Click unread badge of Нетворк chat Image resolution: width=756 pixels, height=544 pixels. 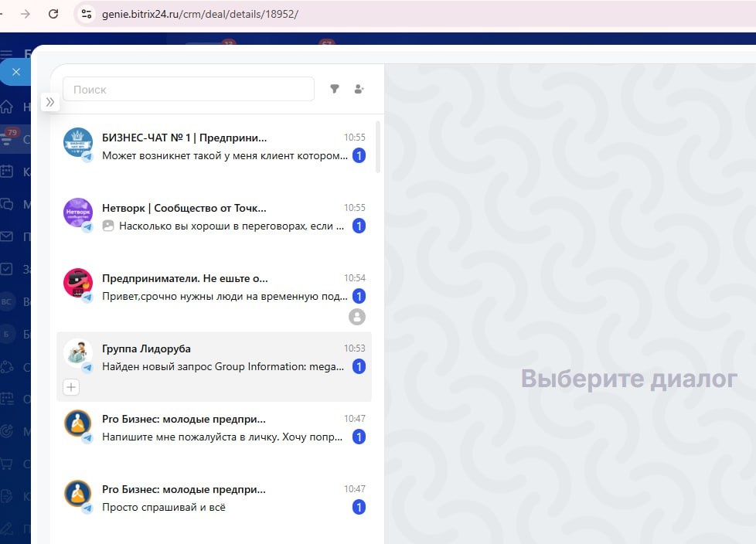[x=359, y=226]
